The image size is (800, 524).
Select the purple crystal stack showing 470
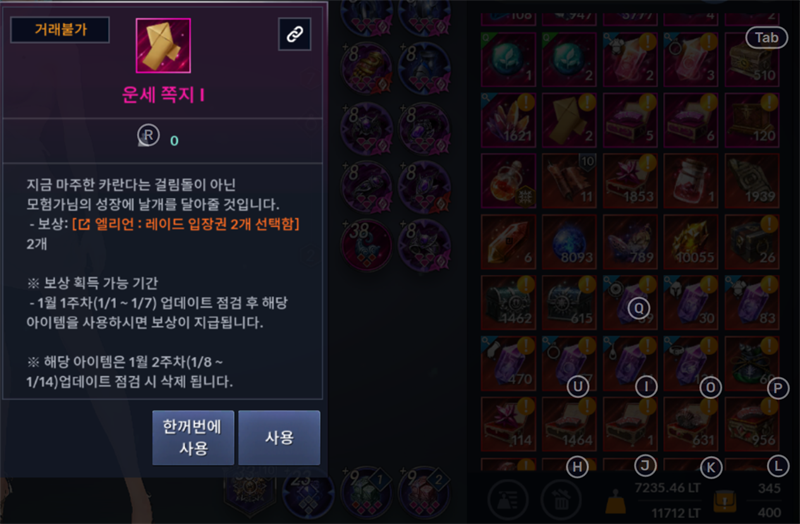509,363
